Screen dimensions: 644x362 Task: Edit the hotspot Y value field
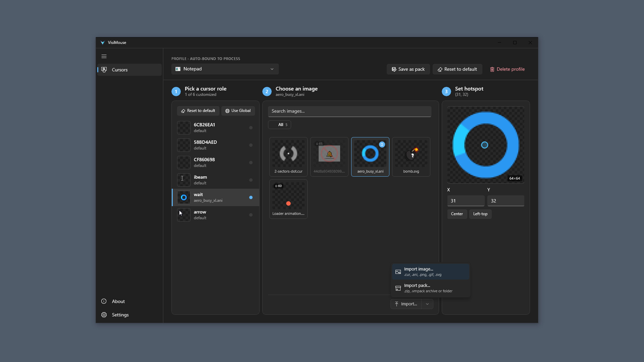coord(506,201)
